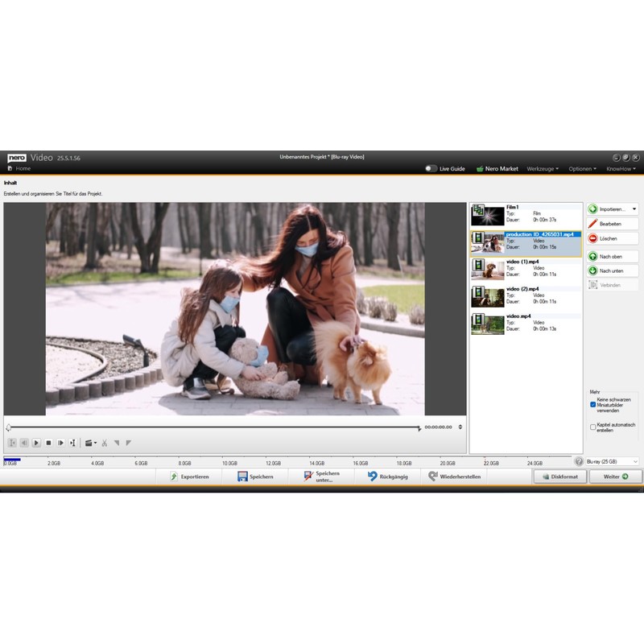Image resolution: width=644 pixels, height=644 pixels.
Task: Click Speichern to save the project
Action: click(255, 477)
